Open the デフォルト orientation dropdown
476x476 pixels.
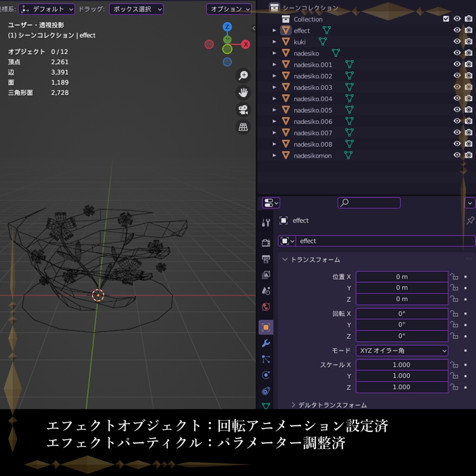(x=46, y=9)
